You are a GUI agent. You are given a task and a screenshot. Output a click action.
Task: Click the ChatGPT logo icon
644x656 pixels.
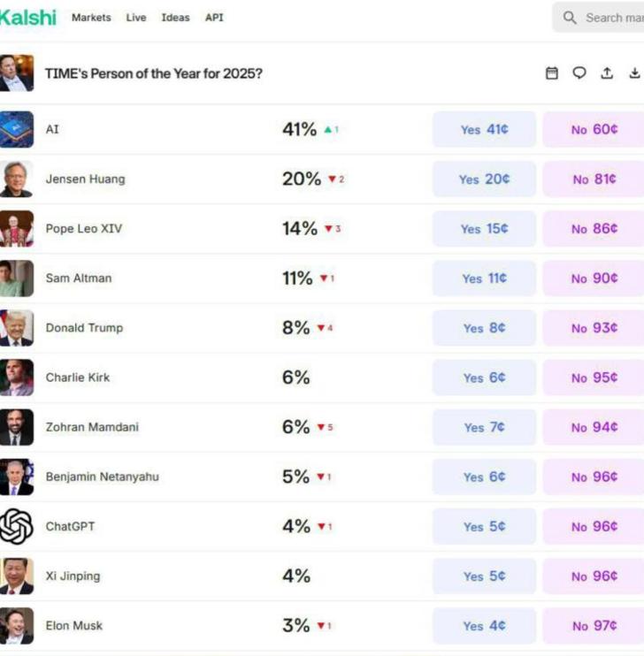click(x=16, y=526)
